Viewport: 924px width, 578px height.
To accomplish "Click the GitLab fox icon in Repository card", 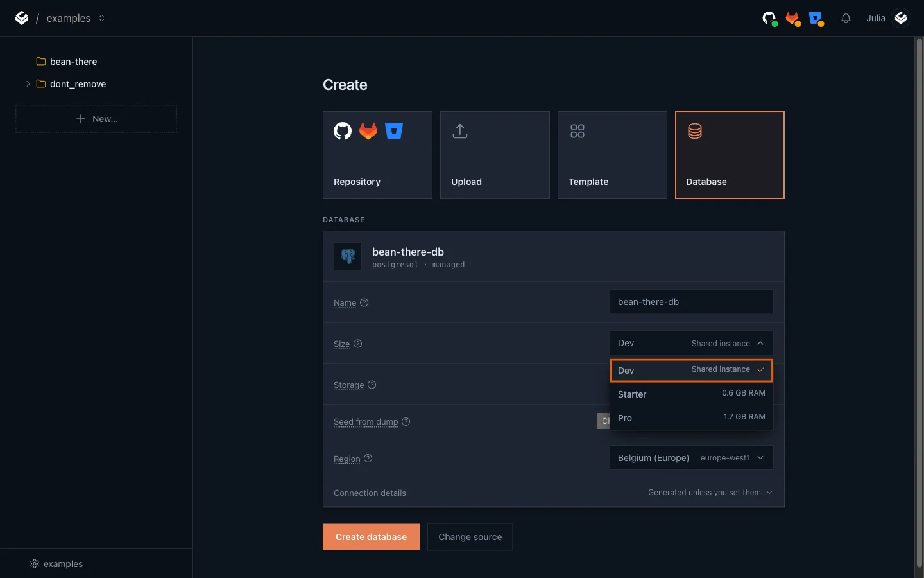I will coord(368,131).
